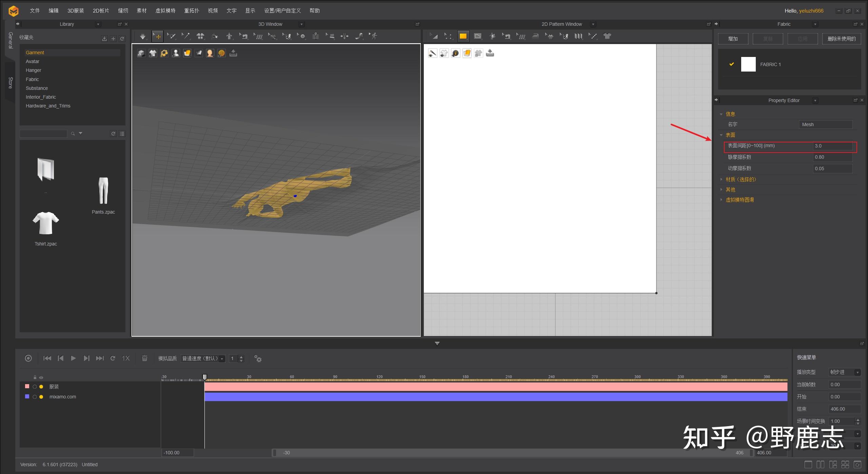Select the button tool in the 3D toolbar

(302, 36)
